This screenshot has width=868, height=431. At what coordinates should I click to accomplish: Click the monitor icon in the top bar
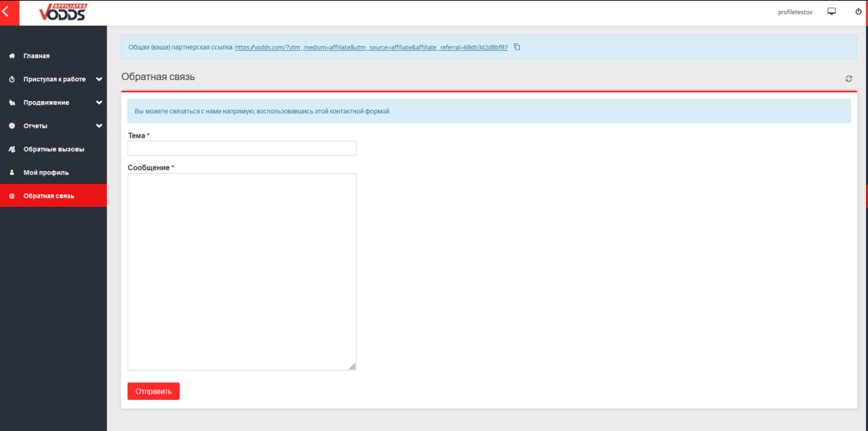pyautogui.click(x=831, y=12)
